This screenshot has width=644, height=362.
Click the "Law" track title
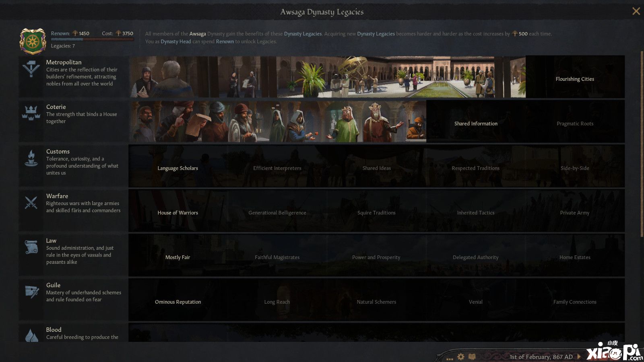point(51,241)
